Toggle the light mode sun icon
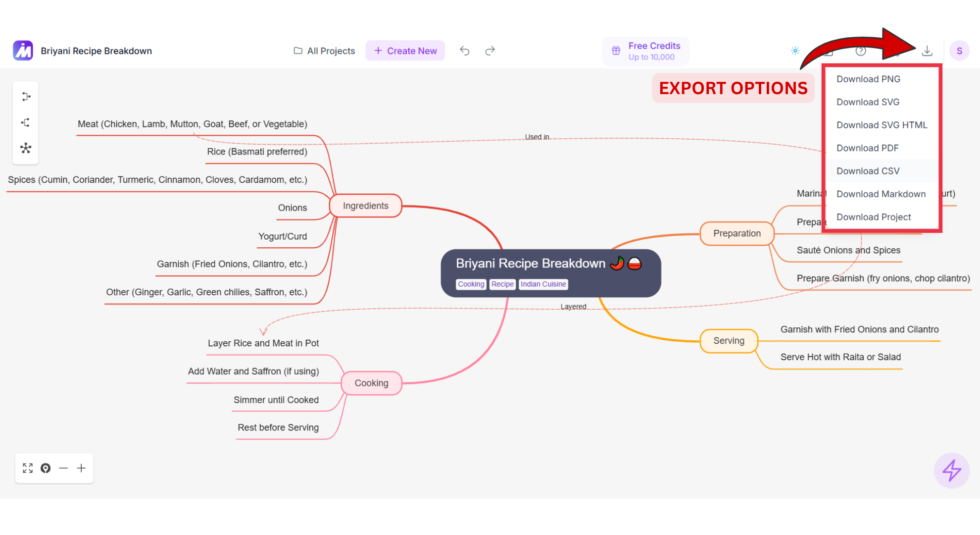The height and width of the screenshot is (535, 980). [x=795, y=51]
